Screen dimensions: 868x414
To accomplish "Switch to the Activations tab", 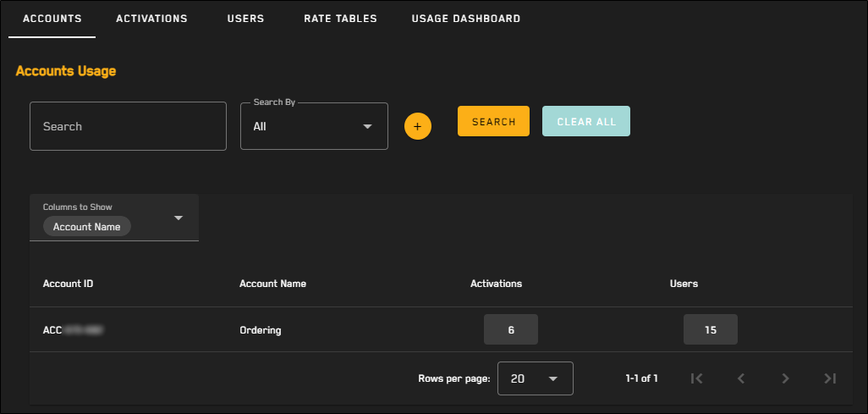I will point(151,19).
